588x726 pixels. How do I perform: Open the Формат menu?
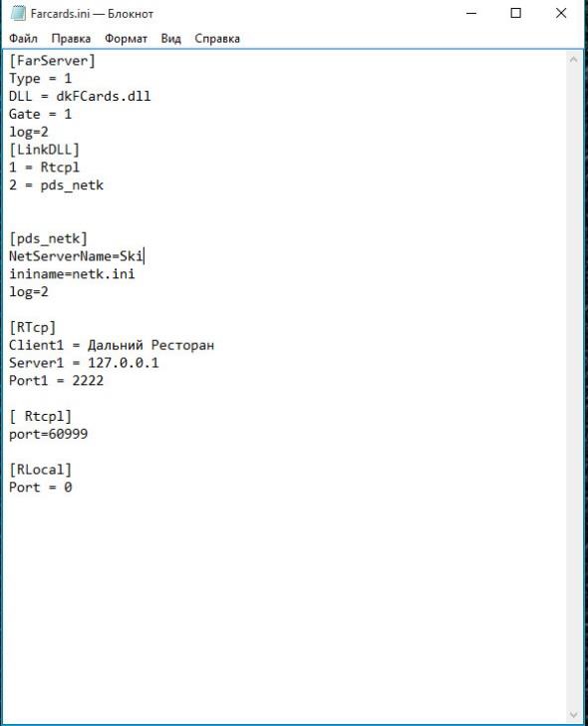(x=126, y=39)
